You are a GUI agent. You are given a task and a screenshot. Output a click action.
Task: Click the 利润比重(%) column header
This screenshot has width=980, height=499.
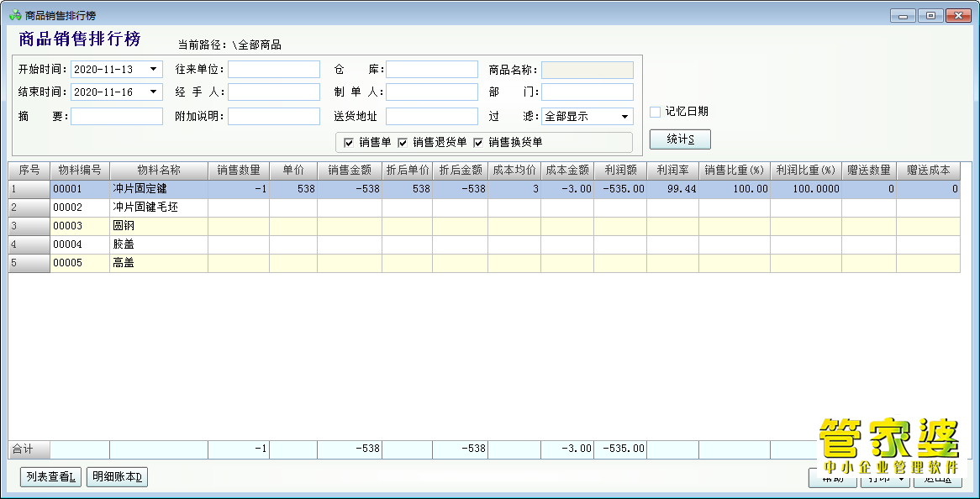[x=806, y=171]
